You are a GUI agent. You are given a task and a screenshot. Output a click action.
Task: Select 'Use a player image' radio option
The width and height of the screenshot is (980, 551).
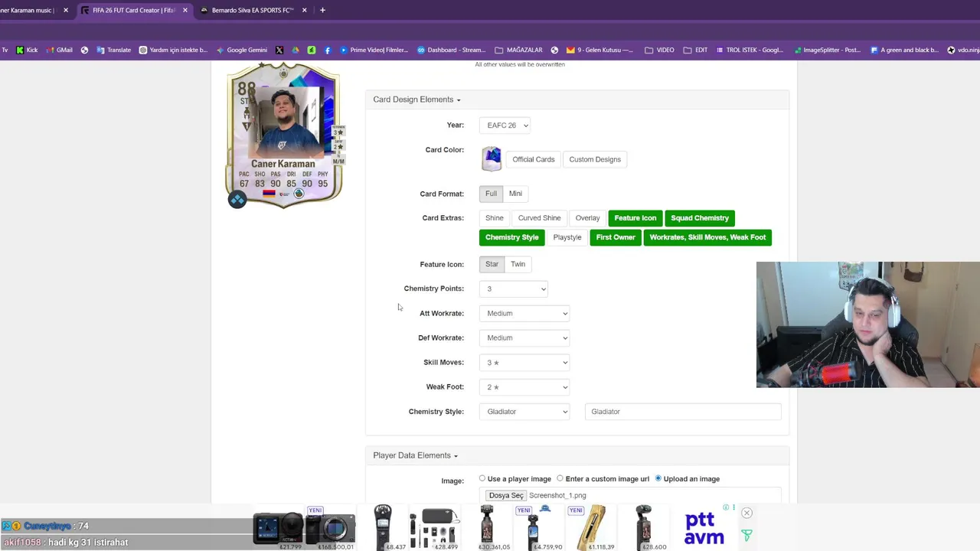(482, 478)
